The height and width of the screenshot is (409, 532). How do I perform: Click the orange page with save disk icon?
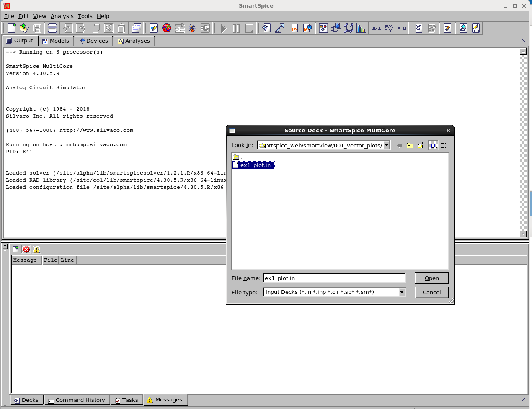[307, 28]
